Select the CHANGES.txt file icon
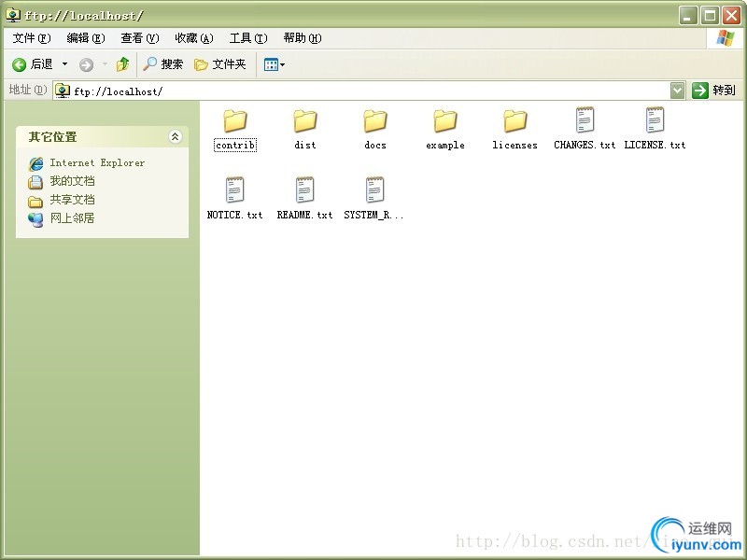The width and height of the screenshot is (747, 560). (x=585, y=119)
